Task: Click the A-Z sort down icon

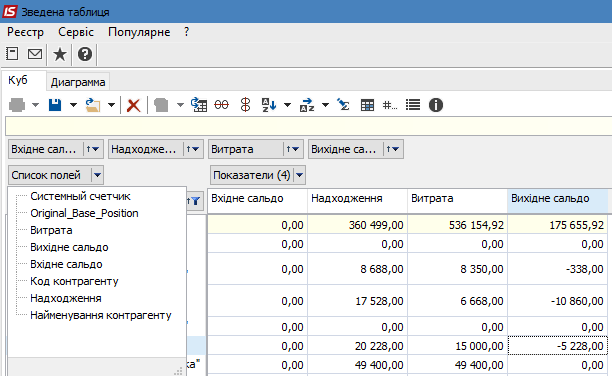Action: [x=269, y=105]
